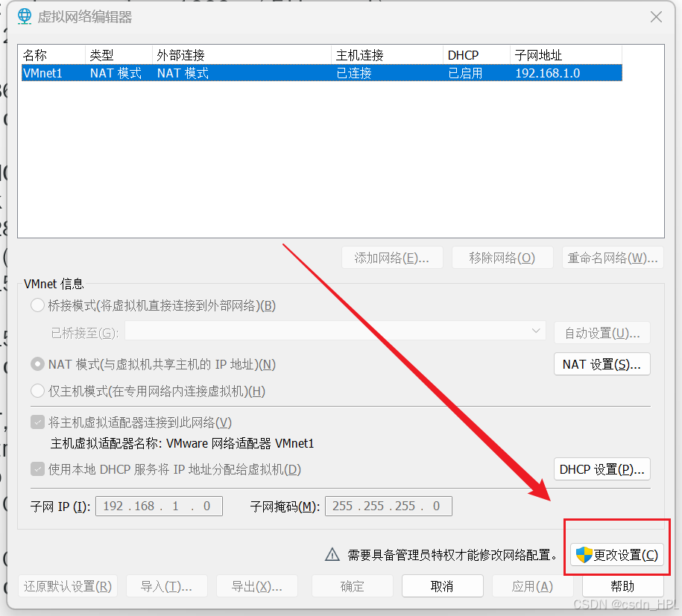Click 自动设置(U)... button

click(602, 333)
